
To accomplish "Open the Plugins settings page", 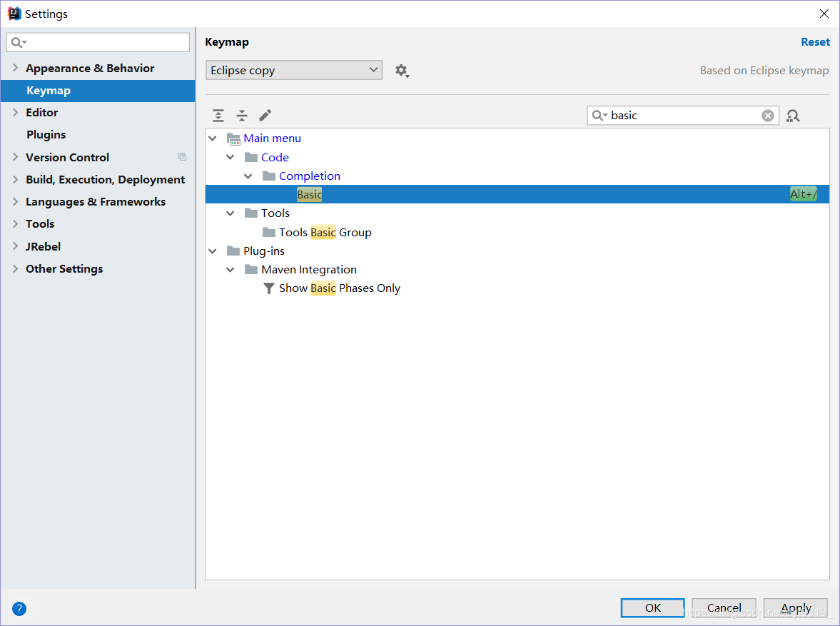I will pyautogui.click(x=46, y=134).
